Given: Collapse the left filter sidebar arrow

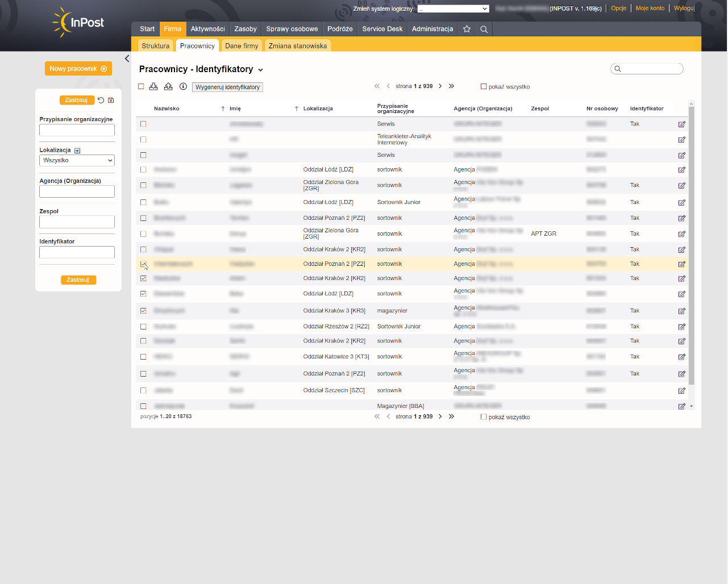Looking at the screenshot, I should point(127,59).
